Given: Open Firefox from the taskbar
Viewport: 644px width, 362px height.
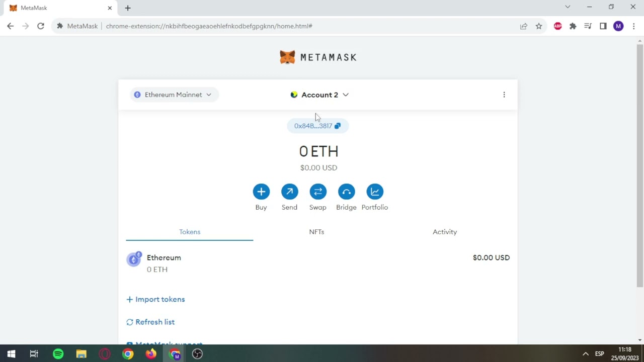Looking at the screenshot, I should (x=151, y=354).
